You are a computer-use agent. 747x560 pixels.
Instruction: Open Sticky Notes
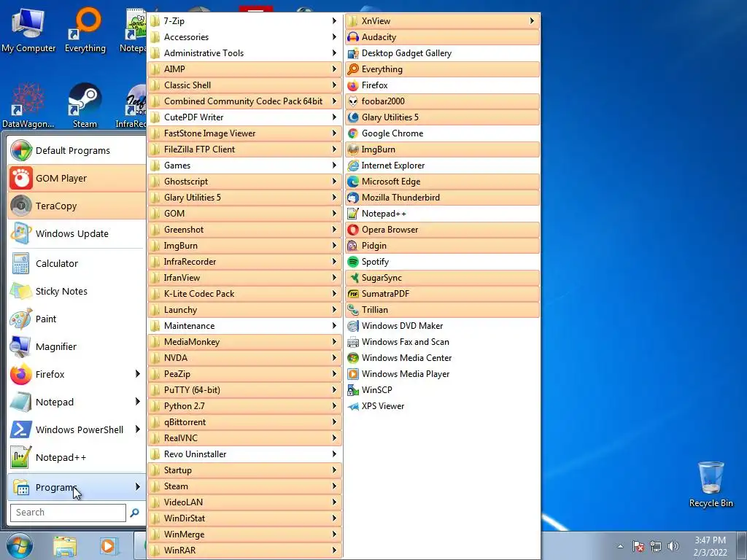coord(77,291)
